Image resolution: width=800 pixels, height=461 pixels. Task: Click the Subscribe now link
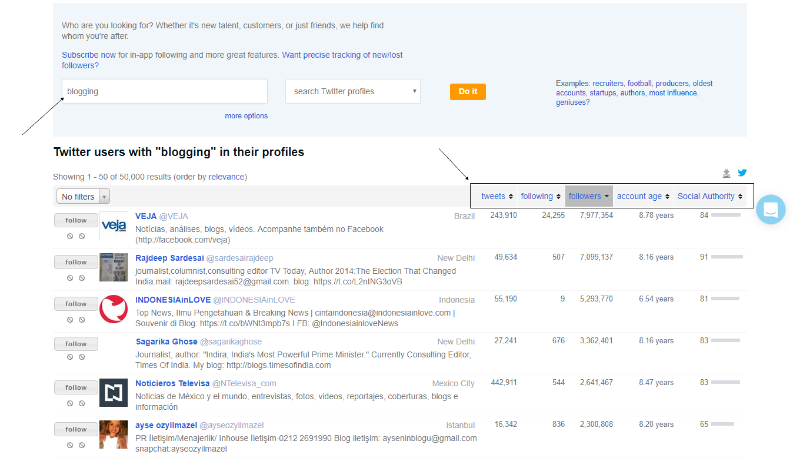(89, 55)
